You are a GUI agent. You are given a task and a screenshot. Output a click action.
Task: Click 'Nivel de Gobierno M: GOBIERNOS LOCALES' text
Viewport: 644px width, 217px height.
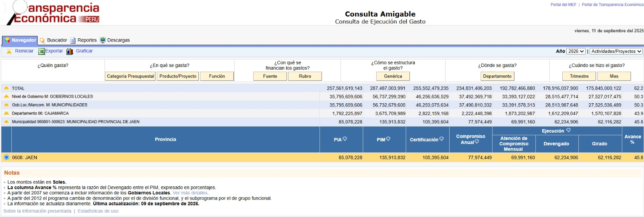pos(52,96)
